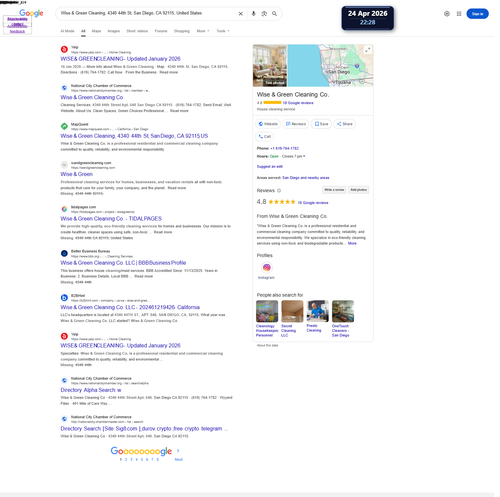Open quick settings gear icon
This screenshot has height=497, width=500.
[x=447, y=14]
